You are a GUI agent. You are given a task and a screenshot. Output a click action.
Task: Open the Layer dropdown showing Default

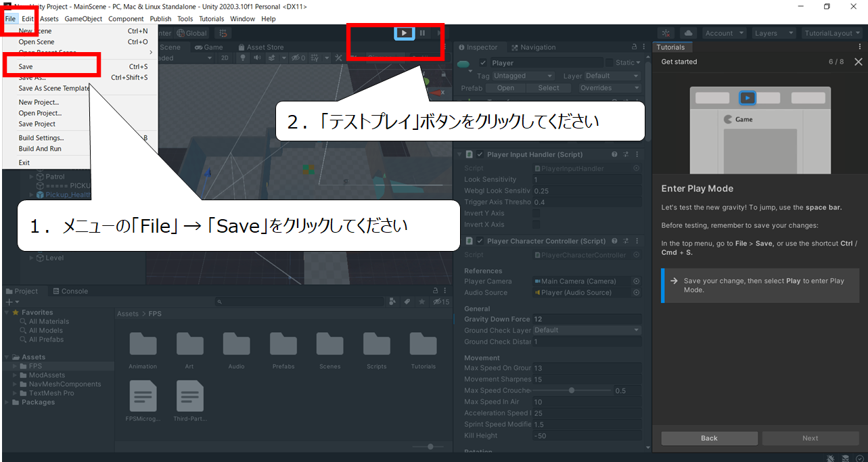pos(612,76)
